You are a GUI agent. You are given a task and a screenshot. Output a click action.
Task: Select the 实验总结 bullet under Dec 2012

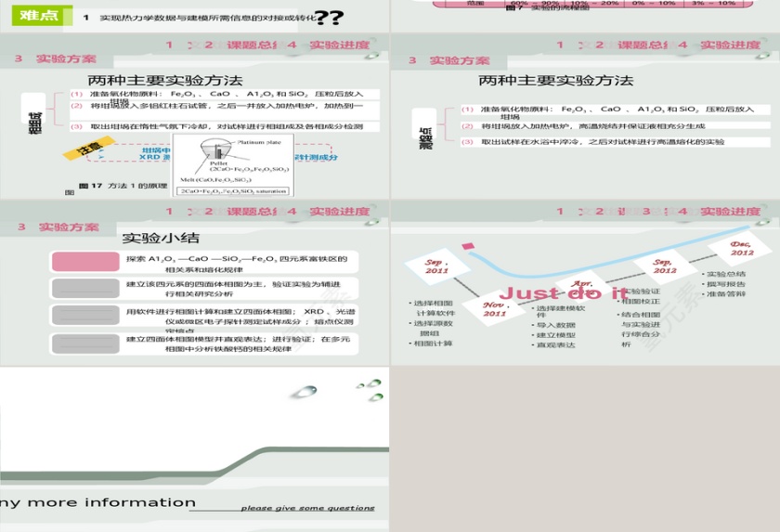pyautogui.click(x=723, y=274)
